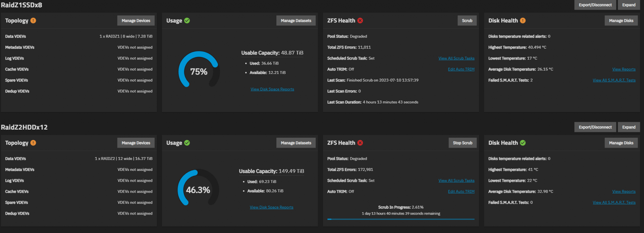Stop Scrub on RaidZ2HDDx12 pool
644x233 pixels.
pyautogui.click(x=462, y=143)
